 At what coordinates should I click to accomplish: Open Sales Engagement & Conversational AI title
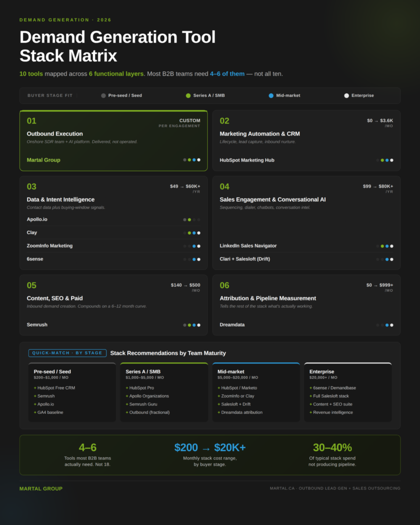point(273,199)
